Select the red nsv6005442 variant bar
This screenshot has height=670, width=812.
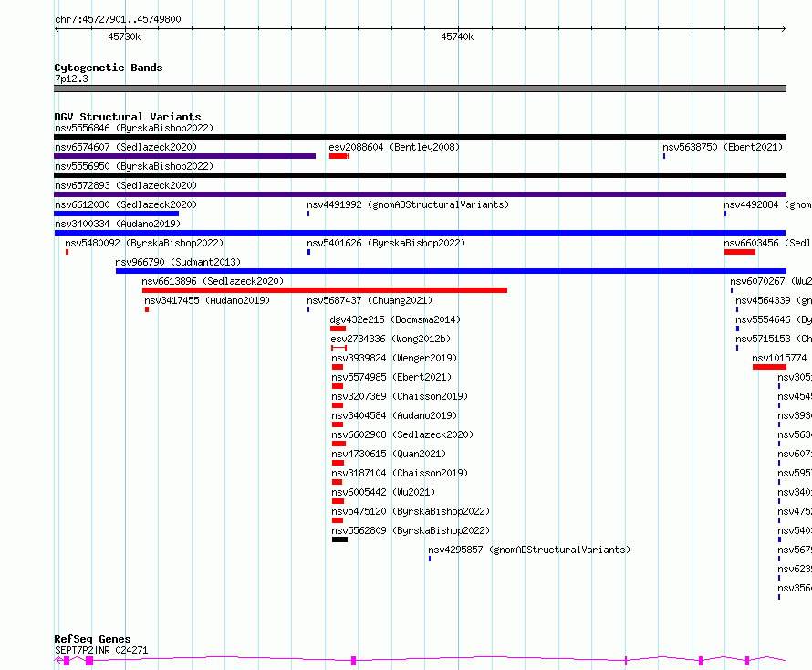pos(338,501)
